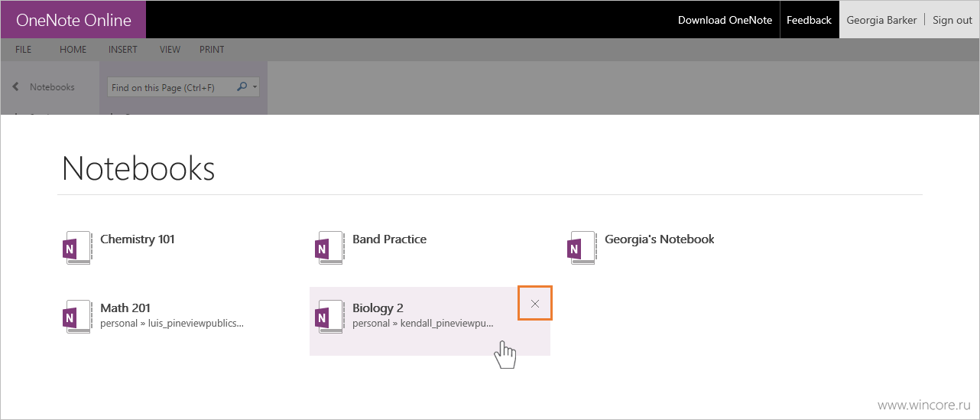Image resolution: width=980 pixels, height=420 pixels.
Task: Open the Chemistry 101 notebook title
Action: pos(138,239)
